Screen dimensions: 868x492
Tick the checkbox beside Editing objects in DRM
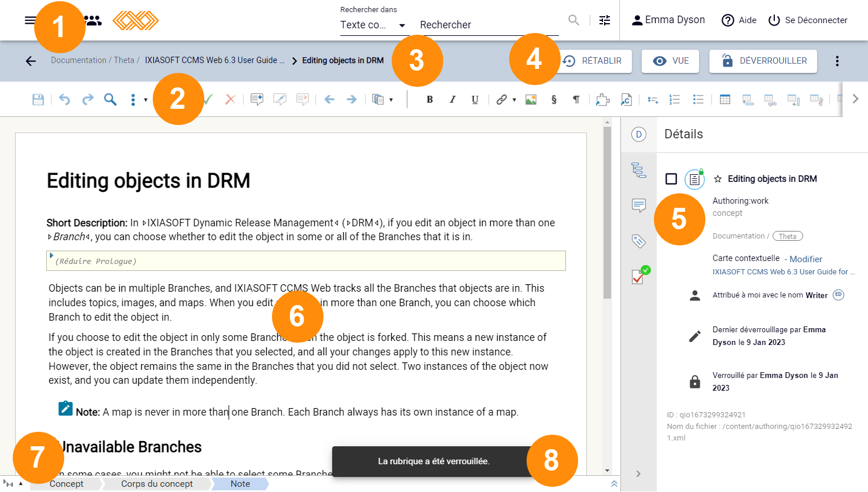(671, 179)
